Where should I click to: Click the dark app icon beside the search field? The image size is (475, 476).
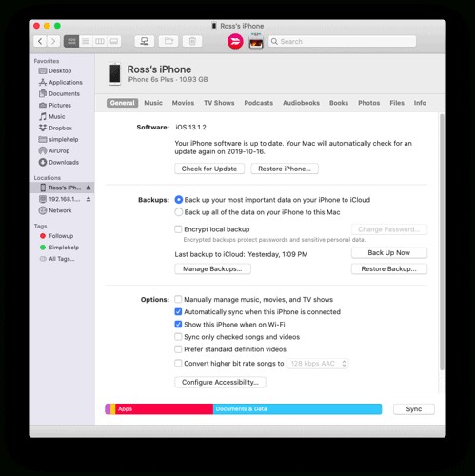pos(256,41)
